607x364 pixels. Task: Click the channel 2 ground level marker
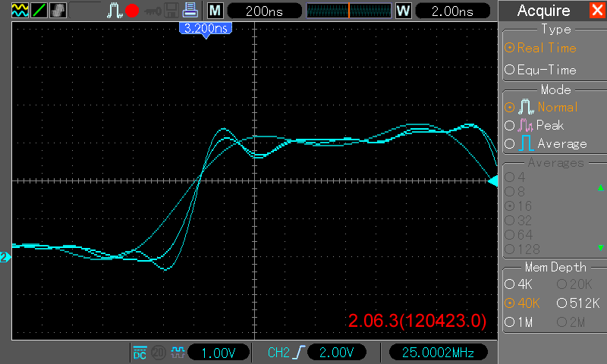[x=5, y=257]
